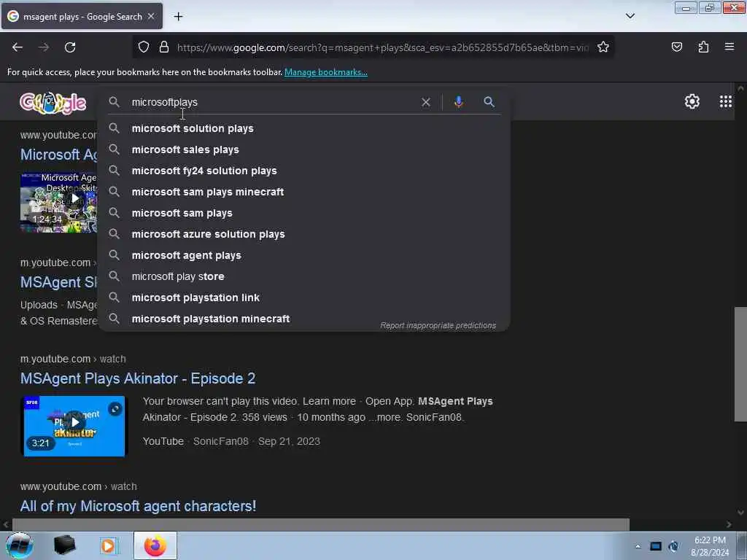Play the Microsoft Agent video thumbnail lasting 1:24:34
This screenshot has height=560, width=747.
click(58, 203)
